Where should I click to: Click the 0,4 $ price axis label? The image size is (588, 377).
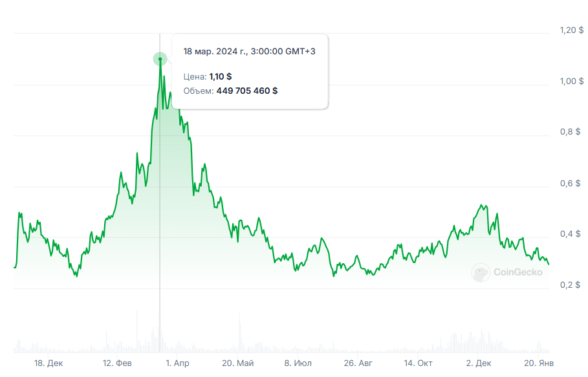(571, 234)
